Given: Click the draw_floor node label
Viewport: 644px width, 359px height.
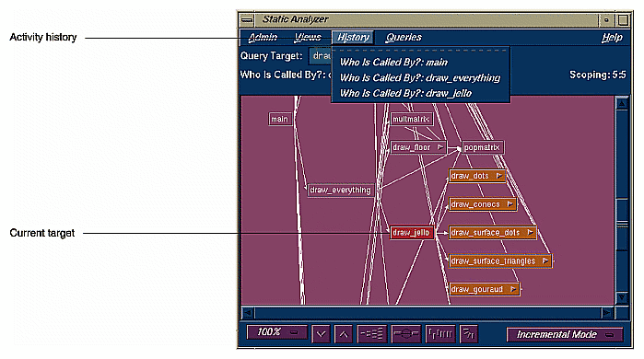Looking at the screenshot, I should coord(412,147).
